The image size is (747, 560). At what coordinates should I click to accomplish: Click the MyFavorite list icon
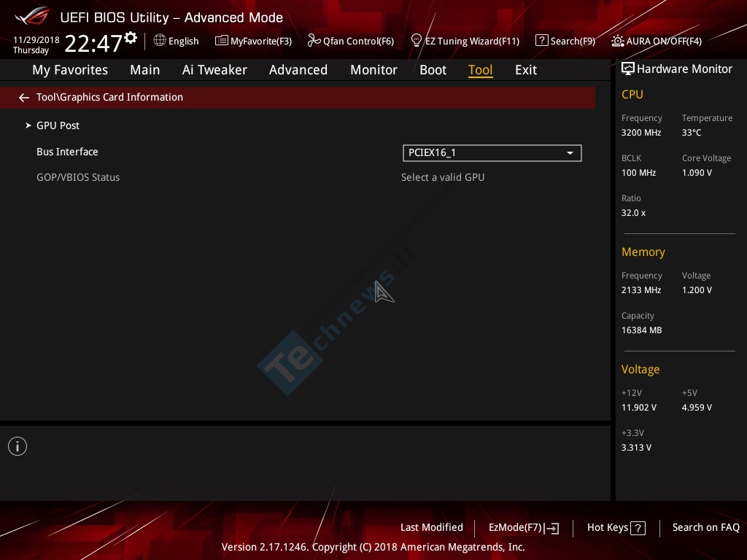tap(222, 41)
